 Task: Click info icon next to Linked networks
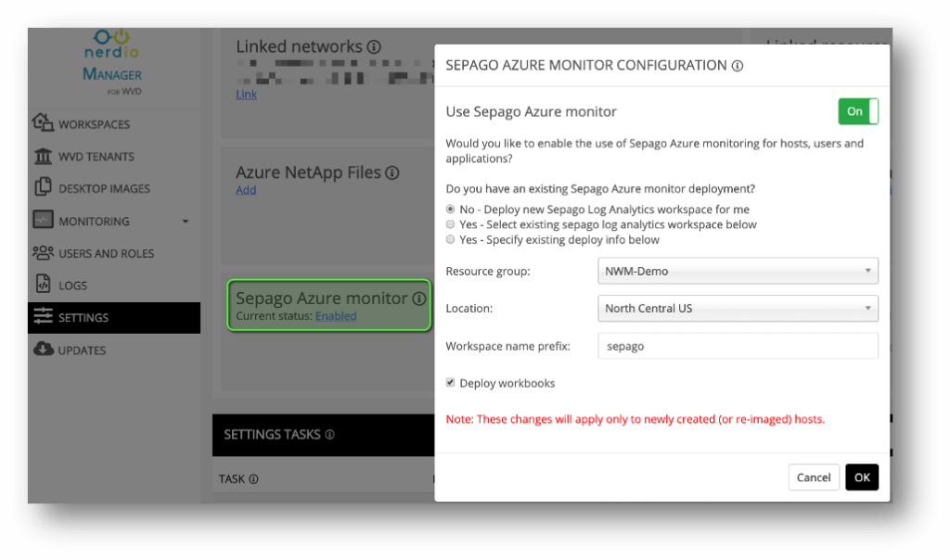[374, 46]
